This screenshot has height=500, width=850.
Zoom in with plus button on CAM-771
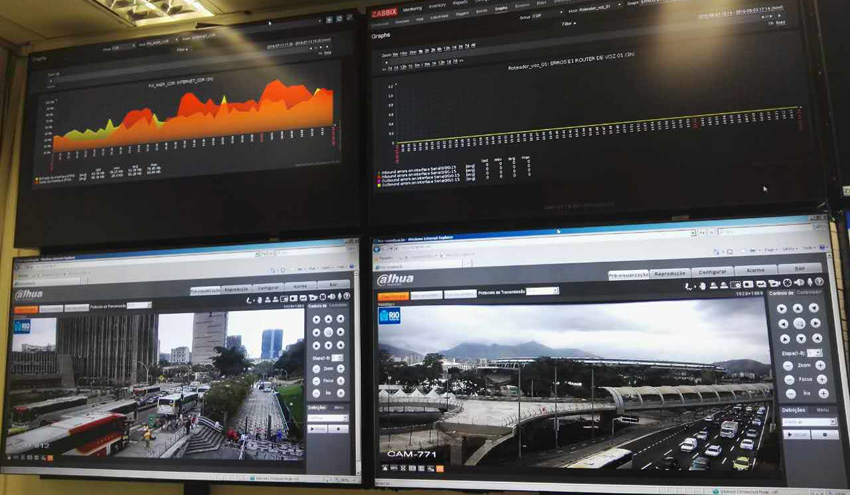click(820, 366)
